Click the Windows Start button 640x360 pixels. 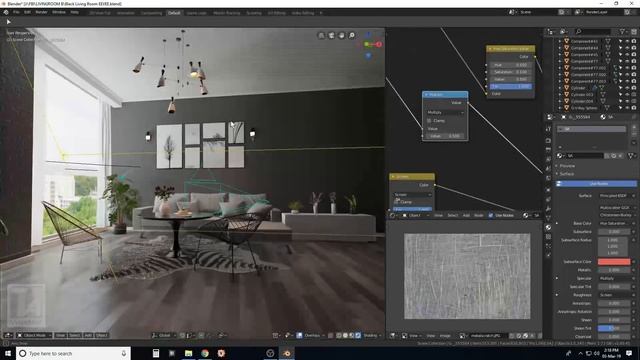[x=8, y=353]
